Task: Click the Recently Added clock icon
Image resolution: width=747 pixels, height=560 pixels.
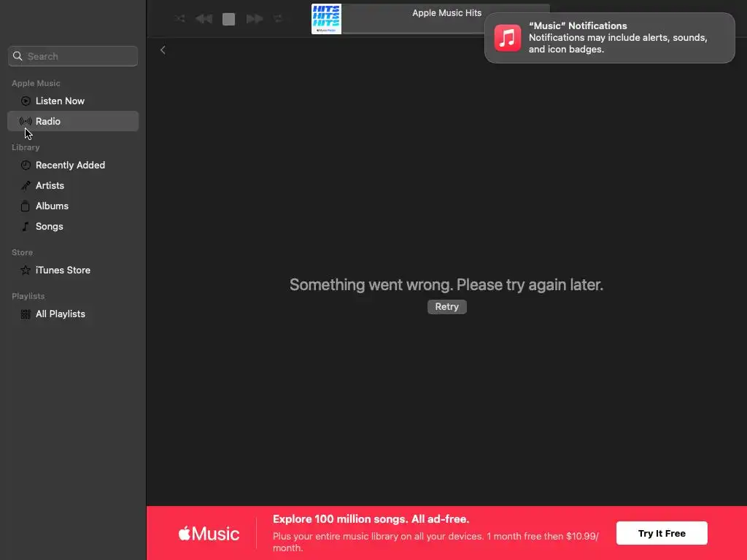Action: [26, 166]
